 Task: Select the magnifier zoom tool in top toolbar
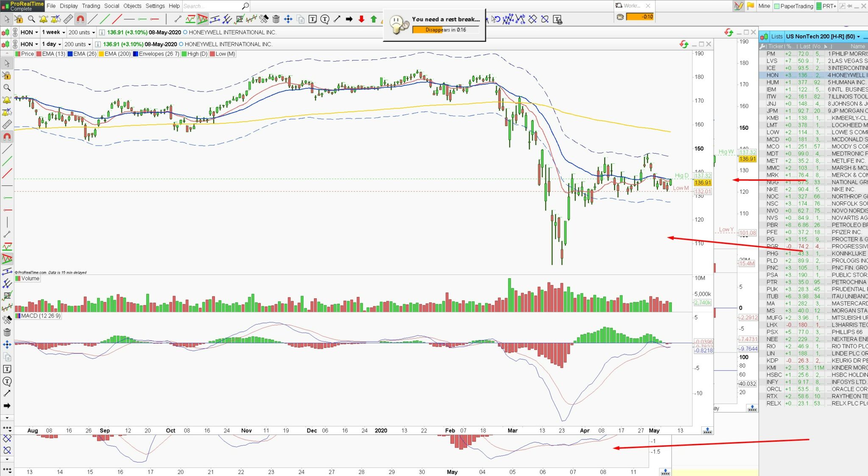tap(31, 19)
